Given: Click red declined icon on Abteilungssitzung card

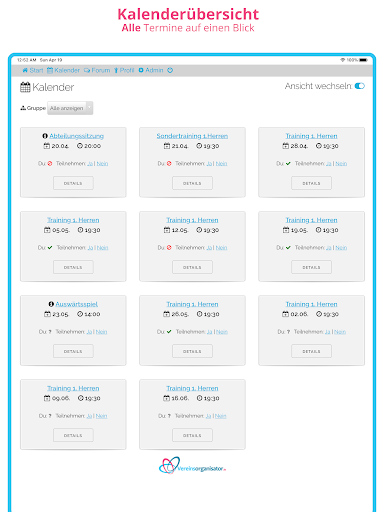Looking at the screenshot, I should (50, 164).
